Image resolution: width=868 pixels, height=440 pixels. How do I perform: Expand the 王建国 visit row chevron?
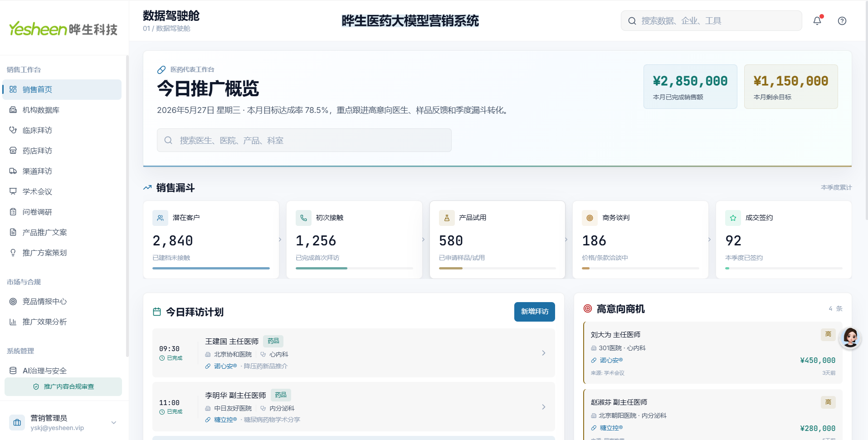[x=543, y=353]
